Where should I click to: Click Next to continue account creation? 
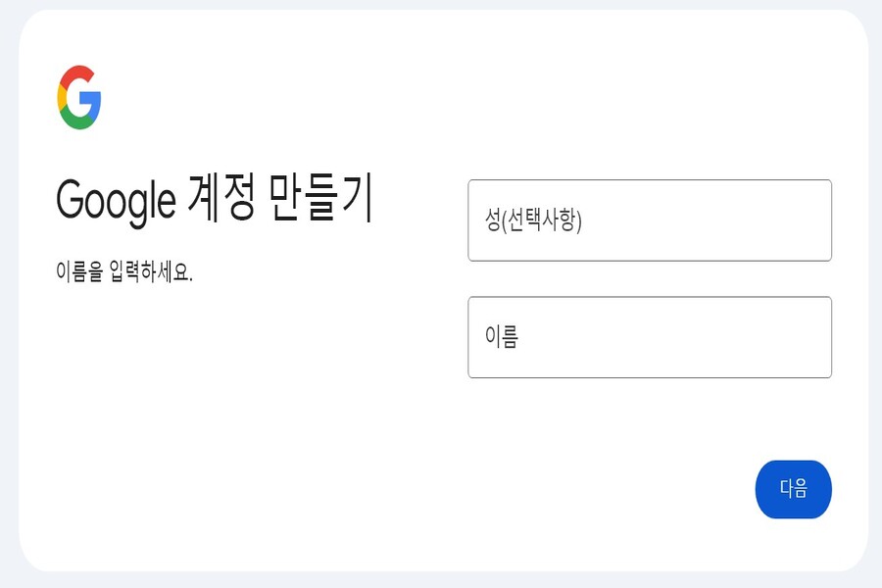(x=794, y=488)
